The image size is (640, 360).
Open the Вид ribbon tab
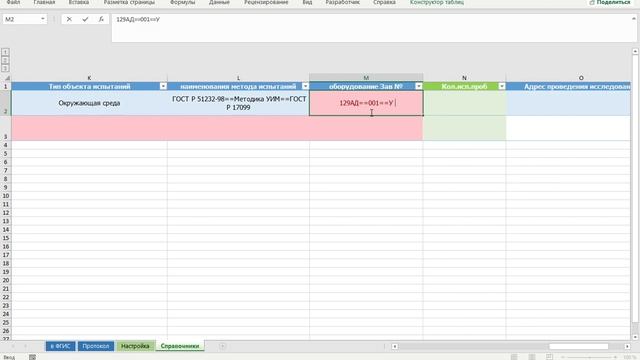[x=307, y=2]
